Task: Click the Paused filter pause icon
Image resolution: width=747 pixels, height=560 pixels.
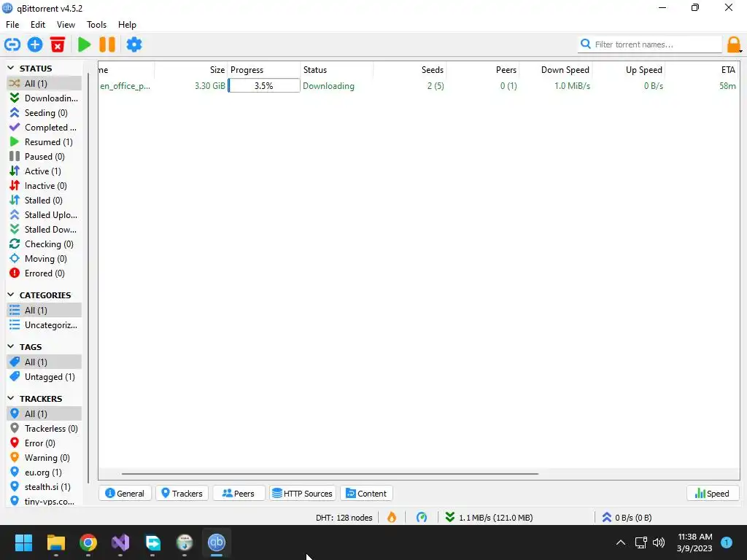Action: click(15, 157)
